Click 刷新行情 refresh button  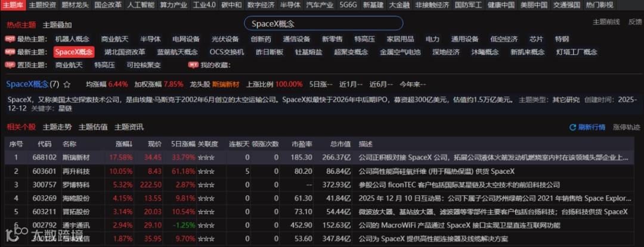587,127
